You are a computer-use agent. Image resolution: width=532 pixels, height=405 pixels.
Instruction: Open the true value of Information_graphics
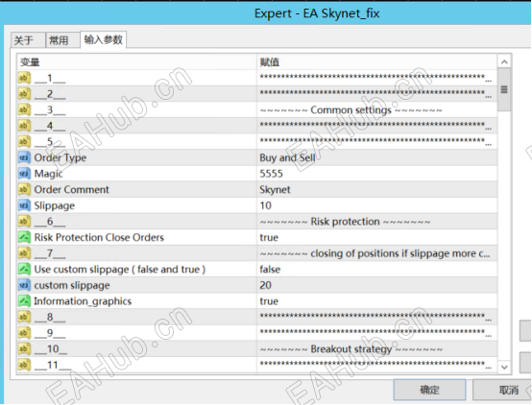tap(377, 300)
